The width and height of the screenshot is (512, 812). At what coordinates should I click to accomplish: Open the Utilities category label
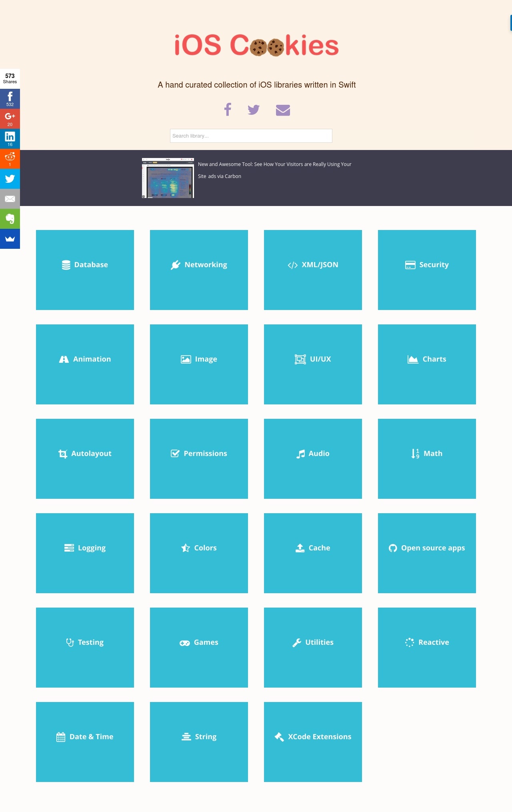[x=319, y=642]
